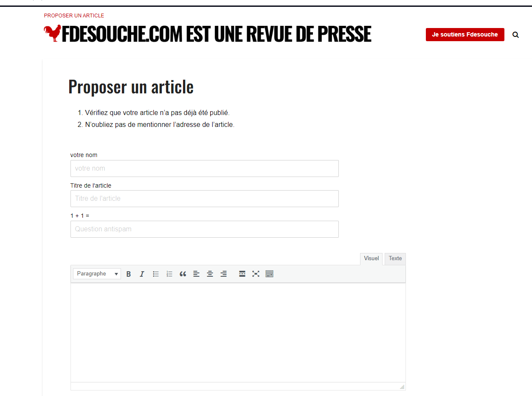The height and width of the screenshot is (396, 532).
Task: Open the Paragraphe format dropdown
Action: pos(97,274)
